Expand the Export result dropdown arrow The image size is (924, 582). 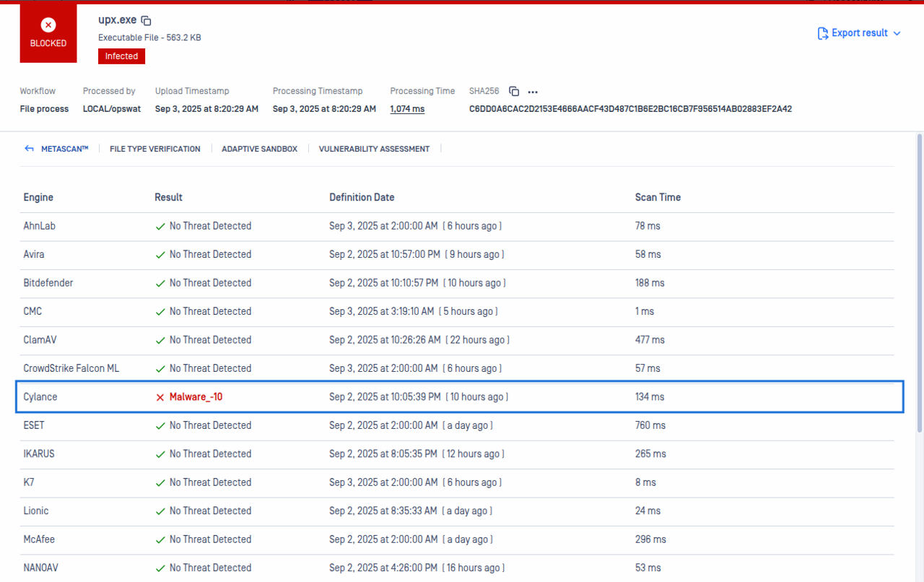[897, 33]
